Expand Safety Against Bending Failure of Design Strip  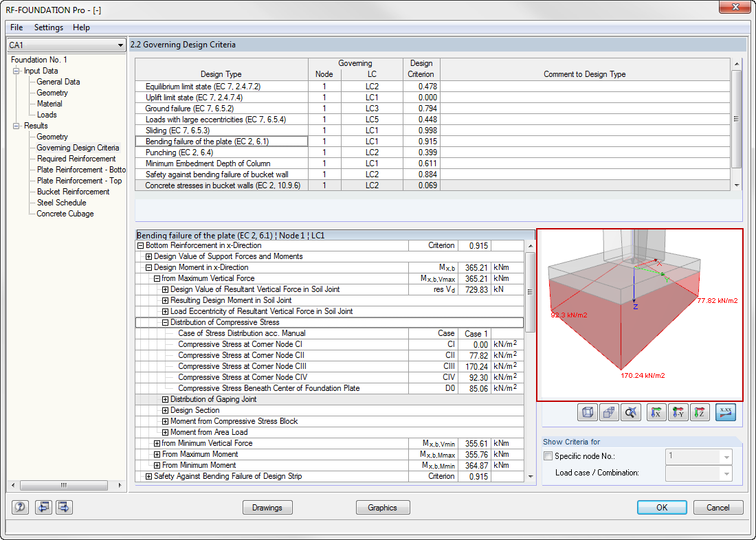tap(149, 476)
